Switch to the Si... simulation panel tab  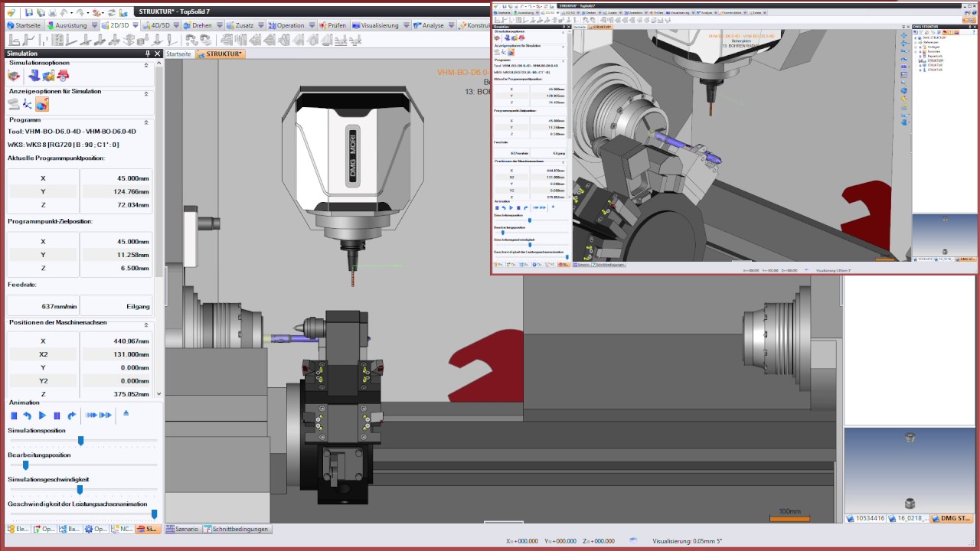[x=148, y=529]
